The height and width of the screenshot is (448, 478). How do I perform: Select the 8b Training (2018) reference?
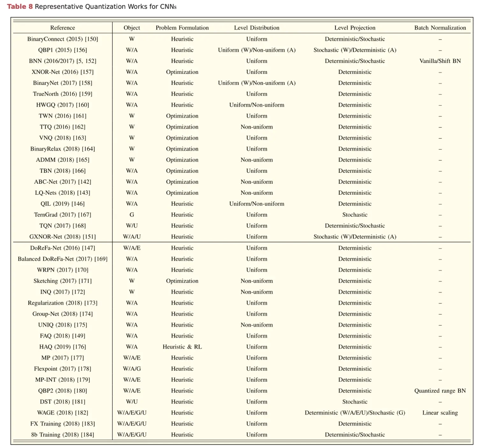[62, 434]
